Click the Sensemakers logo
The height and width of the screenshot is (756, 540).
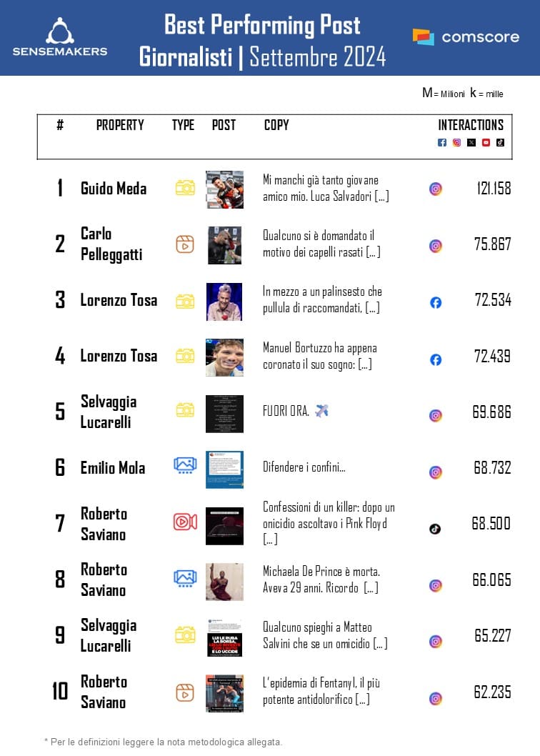point(60,37)
